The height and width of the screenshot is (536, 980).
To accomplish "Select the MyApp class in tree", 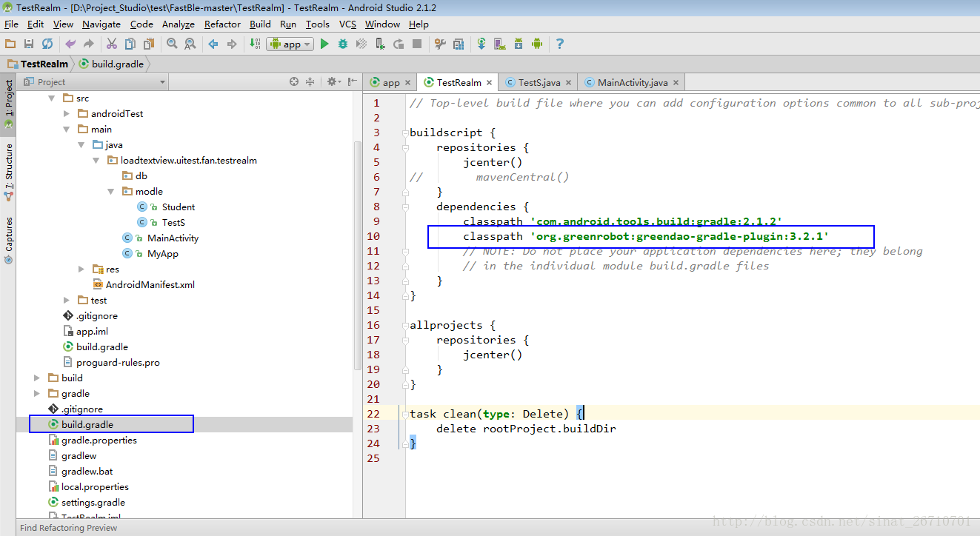I will click(163, 253).
